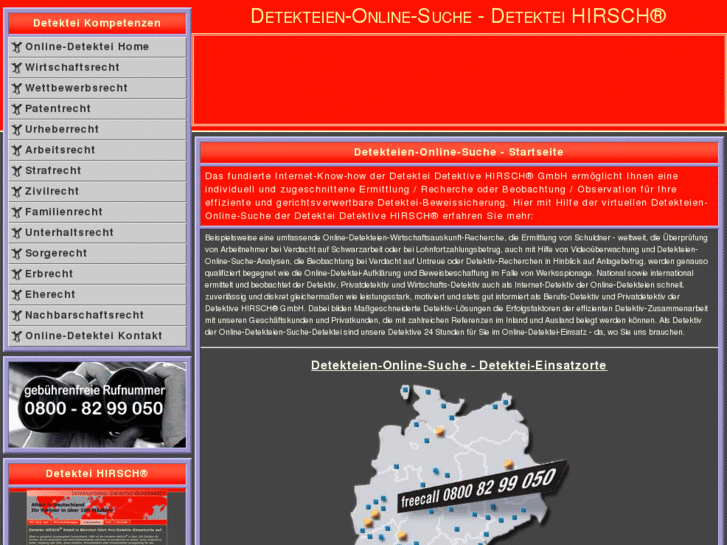Screen dimensions: 727x545
Task: Click the Detektei Kompetenzen header
Action: coord(97,23)
